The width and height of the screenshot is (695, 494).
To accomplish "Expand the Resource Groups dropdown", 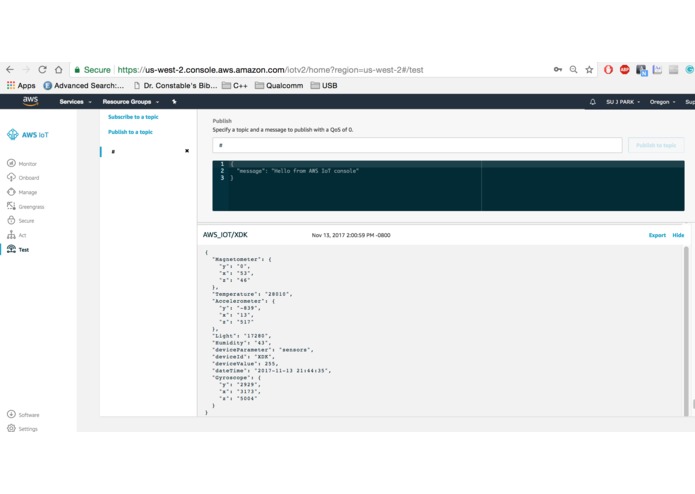I will tap(131, 101).
